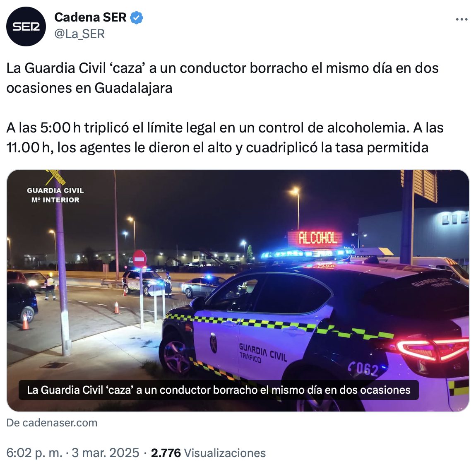This screenshot has width=476, height=467.
Task: Open the three-dot more options menu
Action: click(x=462, y=19)
